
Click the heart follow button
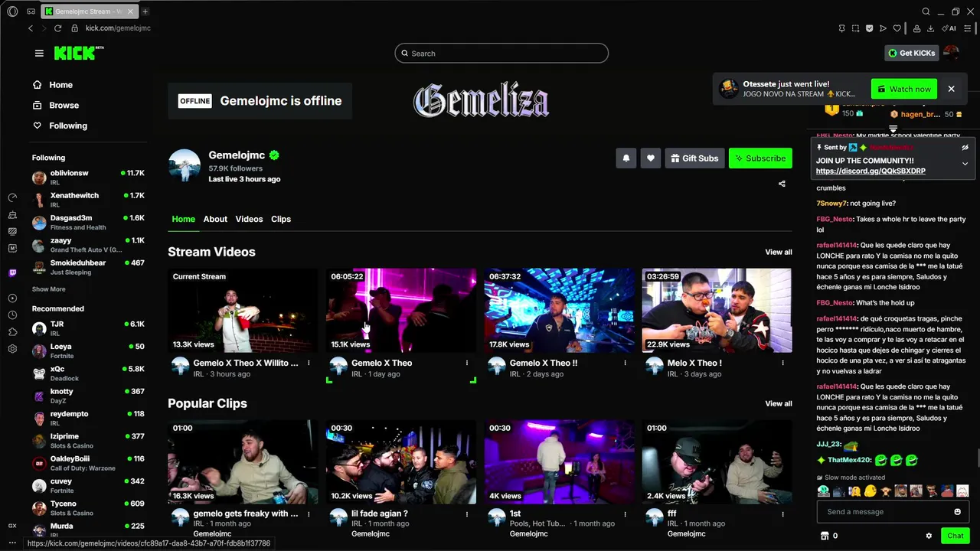[651, 158]
